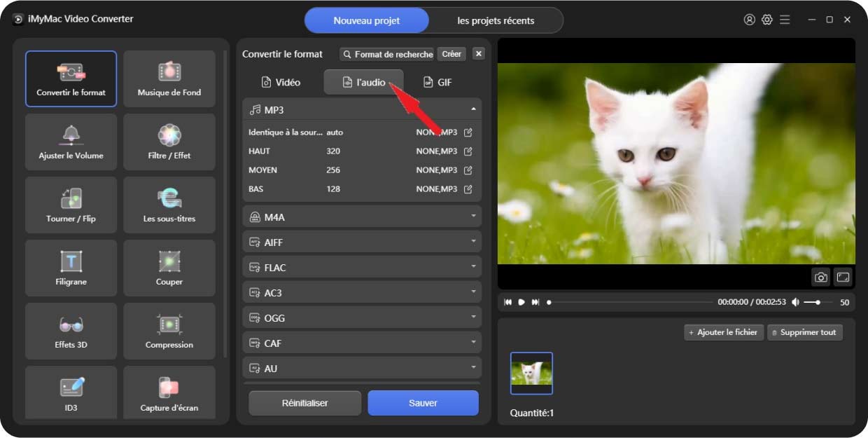Play the video preview
Viewport: 868px width, 438px height.
coord(521,302)
